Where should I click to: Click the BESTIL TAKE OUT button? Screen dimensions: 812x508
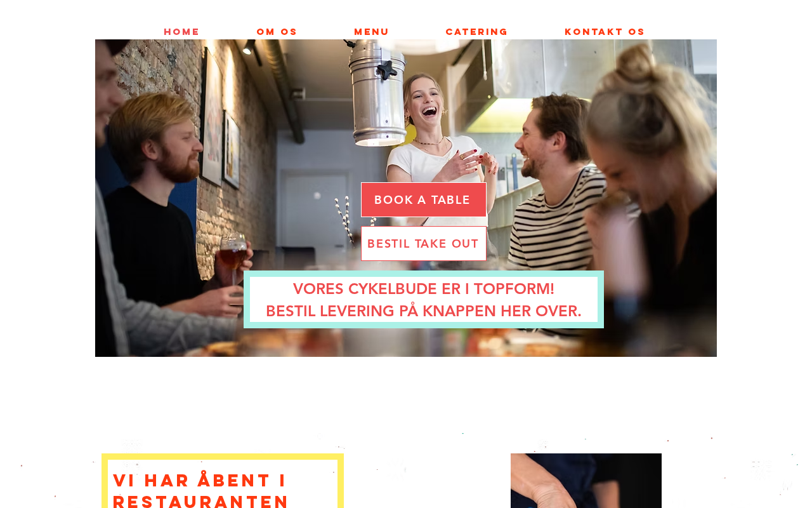click(424, 243)
